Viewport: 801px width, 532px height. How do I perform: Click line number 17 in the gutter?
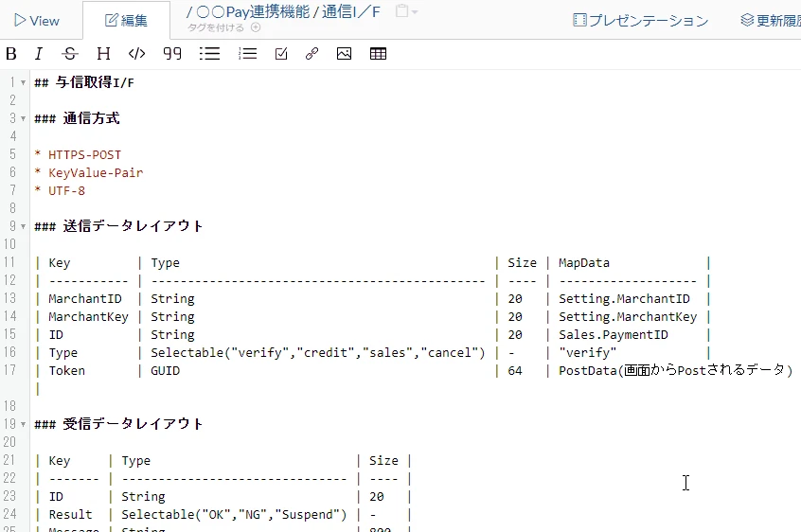coord(9,370)
